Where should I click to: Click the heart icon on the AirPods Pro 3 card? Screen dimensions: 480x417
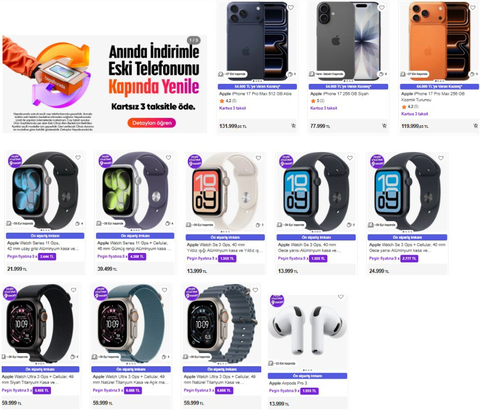(340, 297)
